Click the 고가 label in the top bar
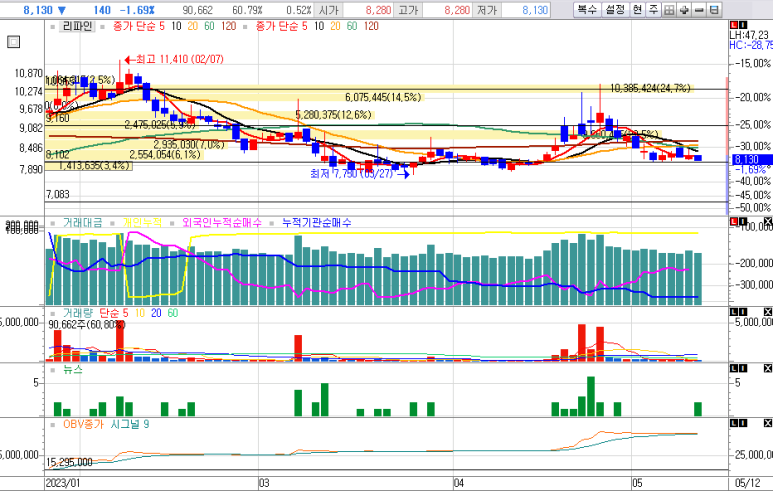 (x=408, y=10)
